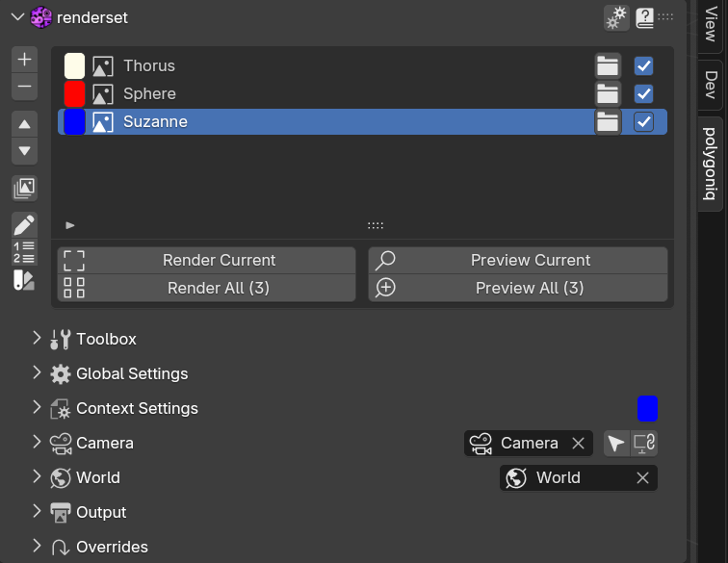Switch to the polygoniq sidebar tab
The image size is (728, 563).
pyautogui.click(x=711, y=164)
